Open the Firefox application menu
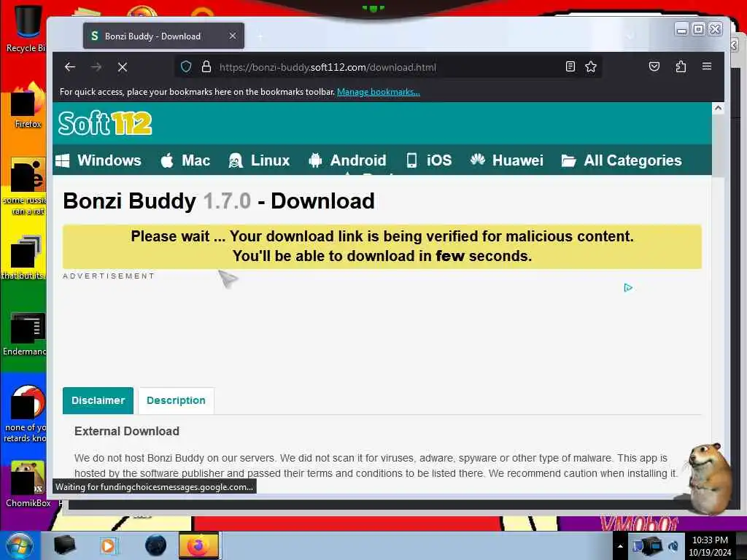This screenshot has width=747, height=560. coord(707,66)
